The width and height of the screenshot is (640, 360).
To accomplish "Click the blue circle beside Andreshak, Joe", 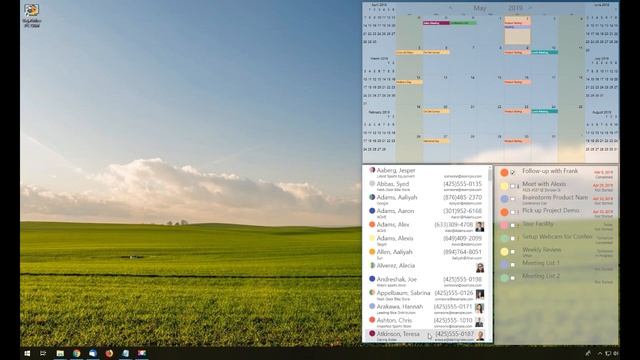I will coord(372,279).
